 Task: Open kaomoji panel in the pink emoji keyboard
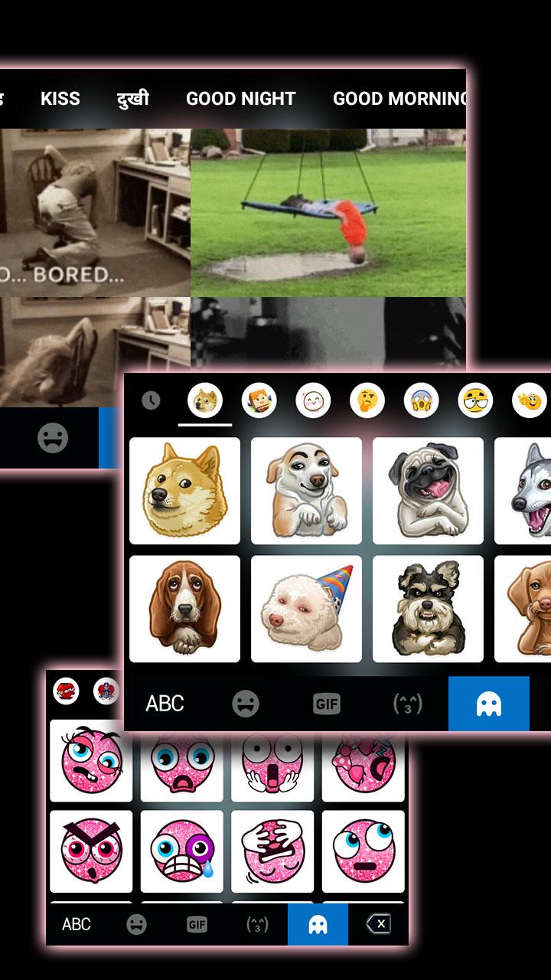[x=257, y=924]
